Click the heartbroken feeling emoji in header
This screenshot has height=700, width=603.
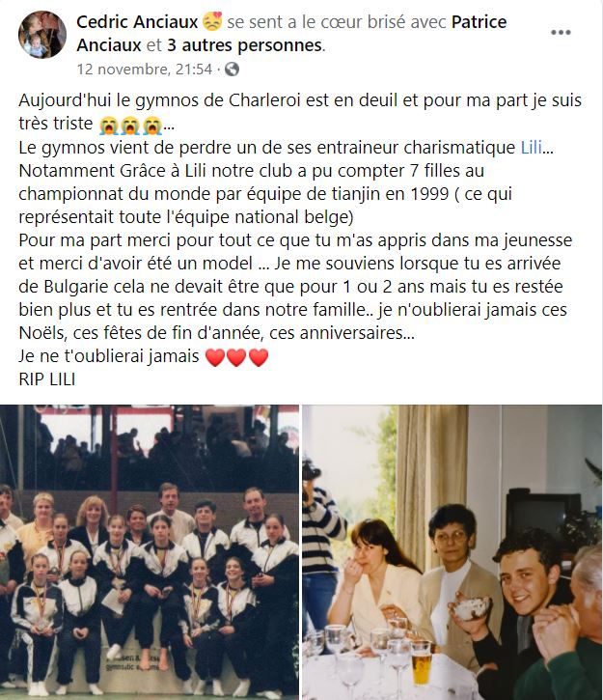coord(212,22)
